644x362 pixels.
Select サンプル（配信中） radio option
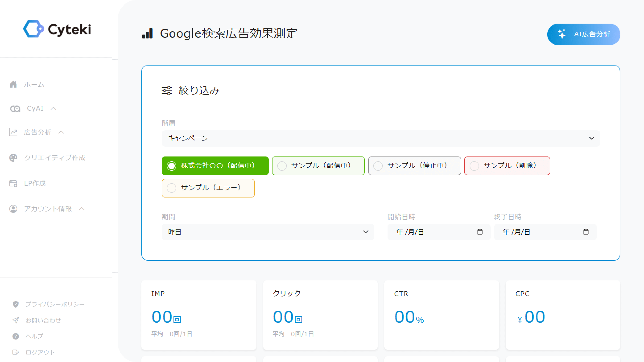[318, 166]
